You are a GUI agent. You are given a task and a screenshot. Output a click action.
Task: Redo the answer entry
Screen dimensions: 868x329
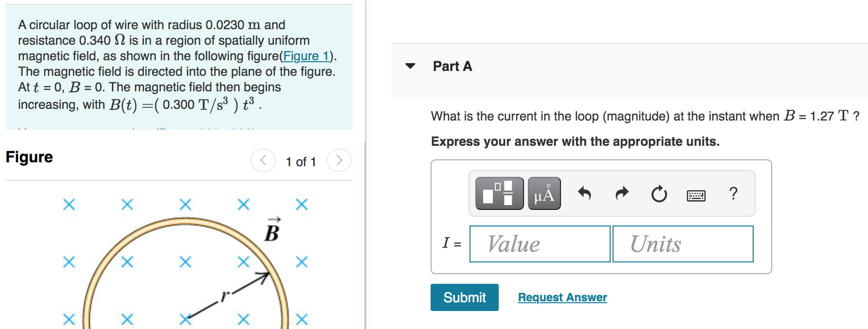(621, 193)
